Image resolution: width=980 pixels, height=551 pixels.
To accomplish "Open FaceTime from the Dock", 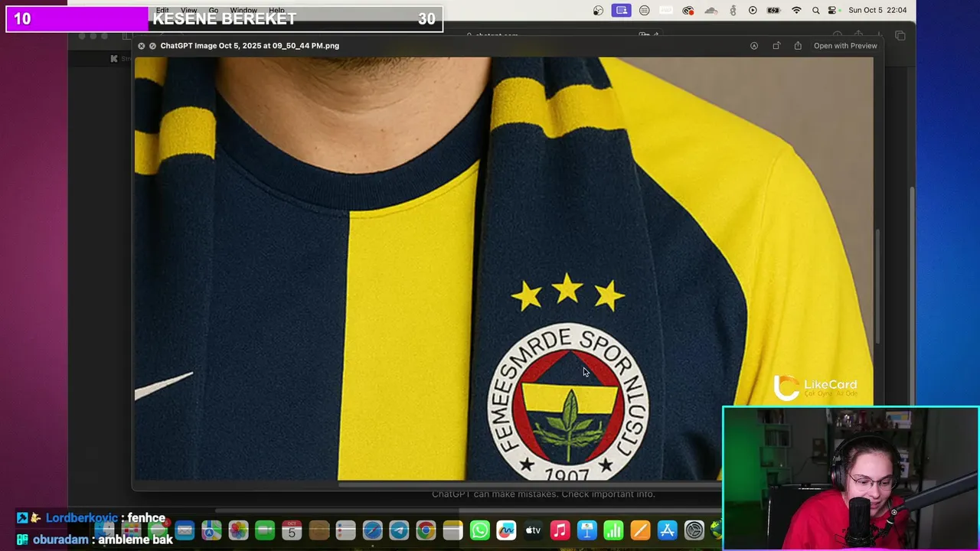I will (x=265, y=530).
